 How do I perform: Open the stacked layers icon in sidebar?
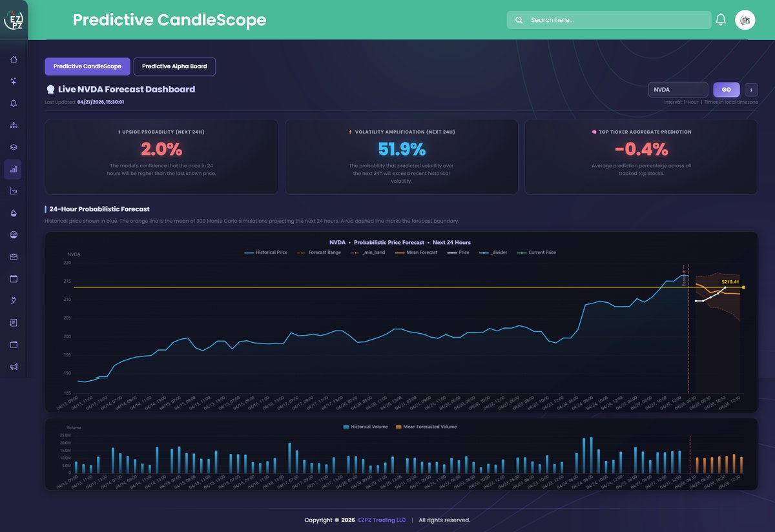[14, 147]
